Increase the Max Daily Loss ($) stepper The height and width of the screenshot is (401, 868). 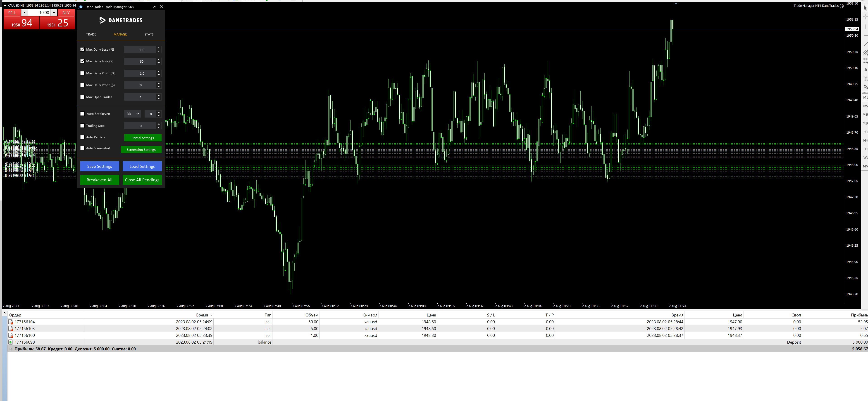[159, 60]
